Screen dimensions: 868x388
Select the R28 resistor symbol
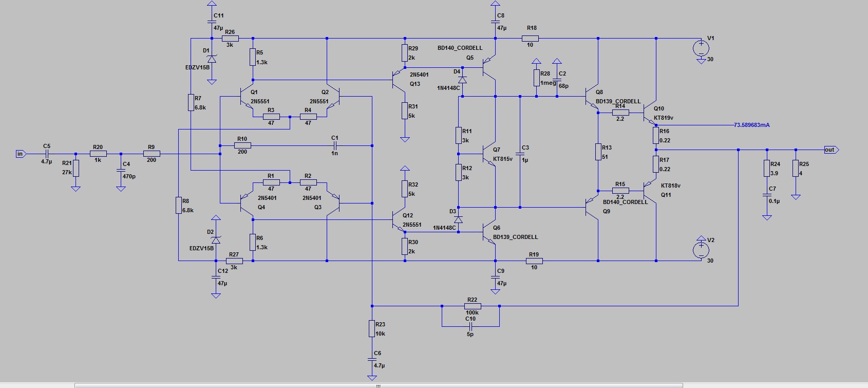[x=537, y=77]
